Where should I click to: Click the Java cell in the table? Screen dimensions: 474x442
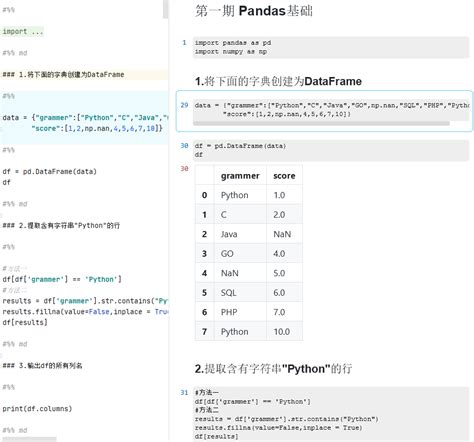(x=229, y=234)
